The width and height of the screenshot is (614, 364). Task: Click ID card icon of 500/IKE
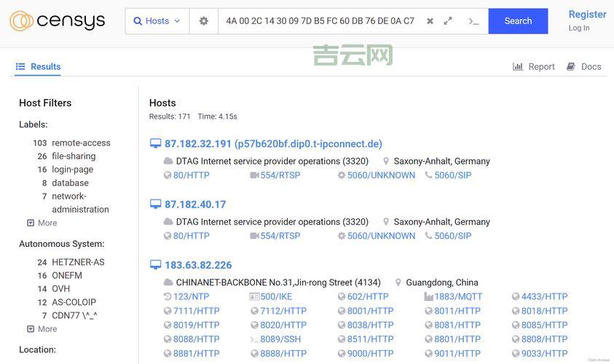[x=254, y=297]
